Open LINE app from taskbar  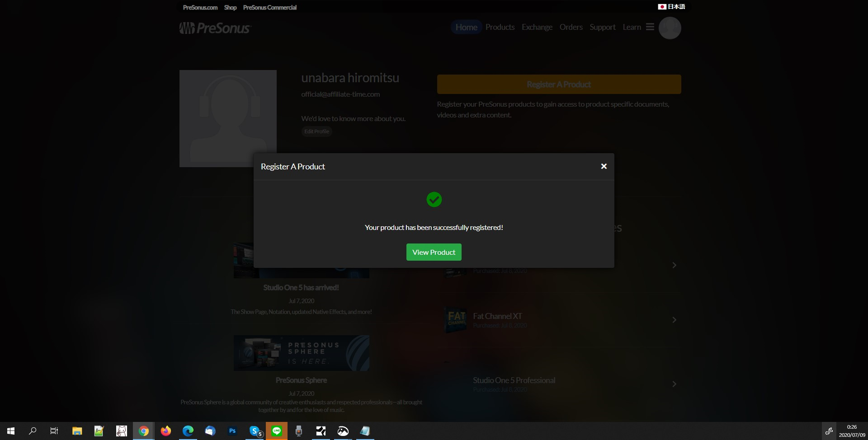[x=277, y=431]
